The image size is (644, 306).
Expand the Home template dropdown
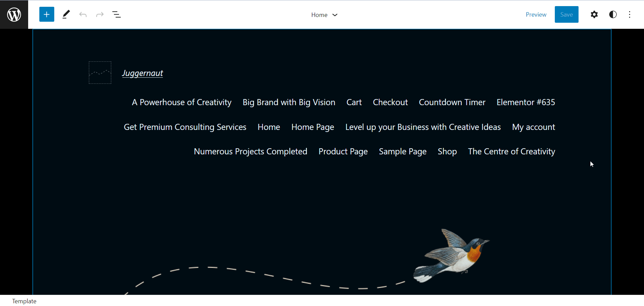tap(325, 15)
